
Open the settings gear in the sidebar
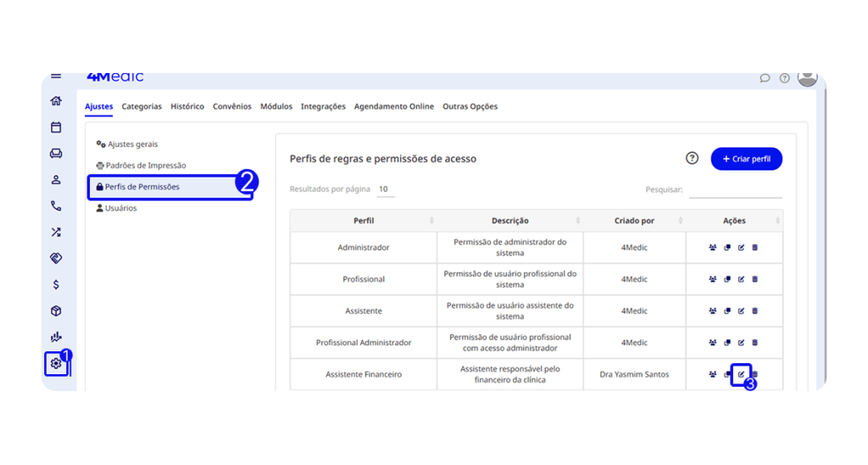[56, 363]
